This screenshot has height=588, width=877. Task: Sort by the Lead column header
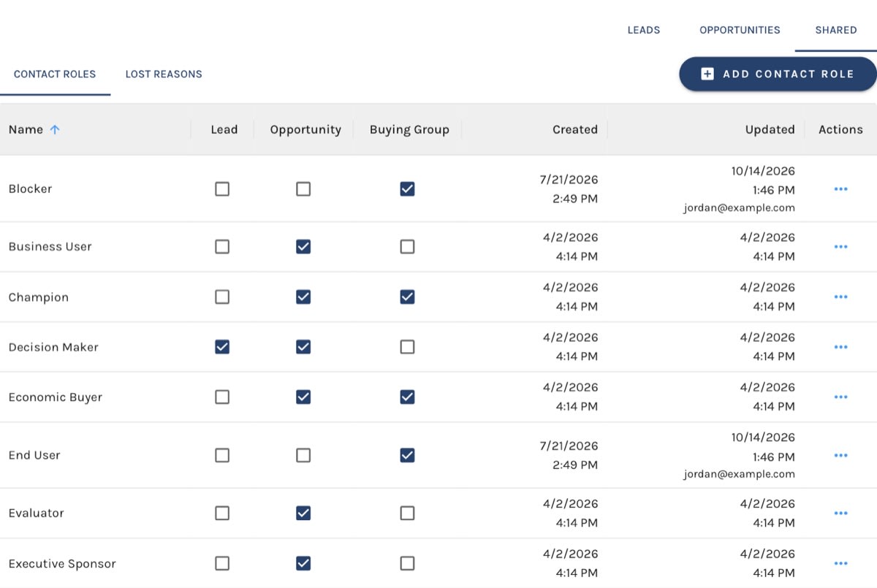click(224, 129)
